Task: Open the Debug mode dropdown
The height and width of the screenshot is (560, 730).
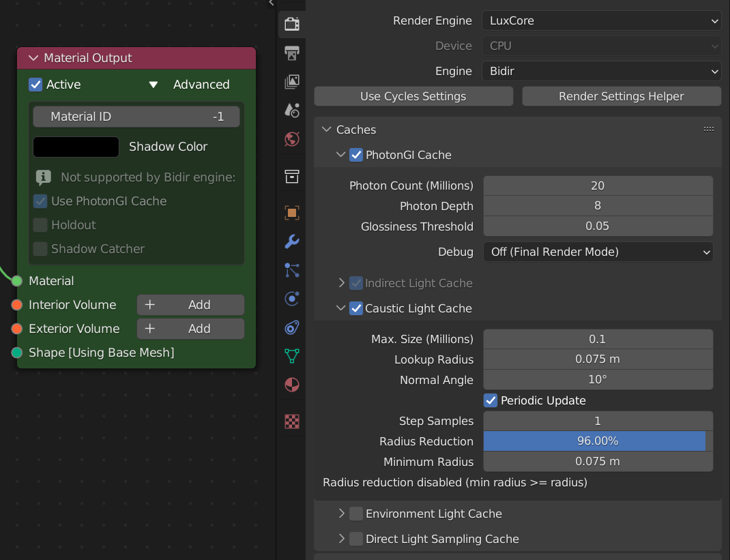Action: click(598, 252)
